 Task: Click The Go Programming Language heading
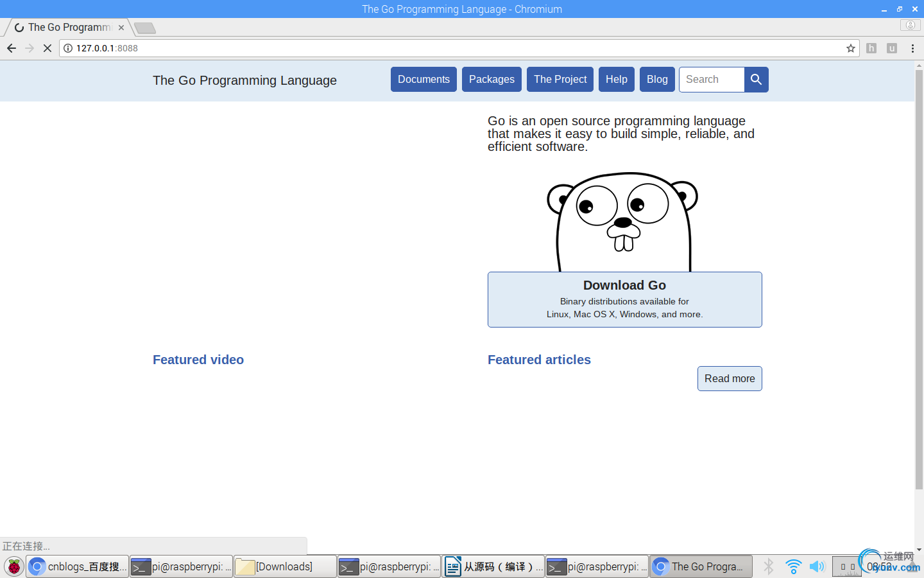coord(244,80)
